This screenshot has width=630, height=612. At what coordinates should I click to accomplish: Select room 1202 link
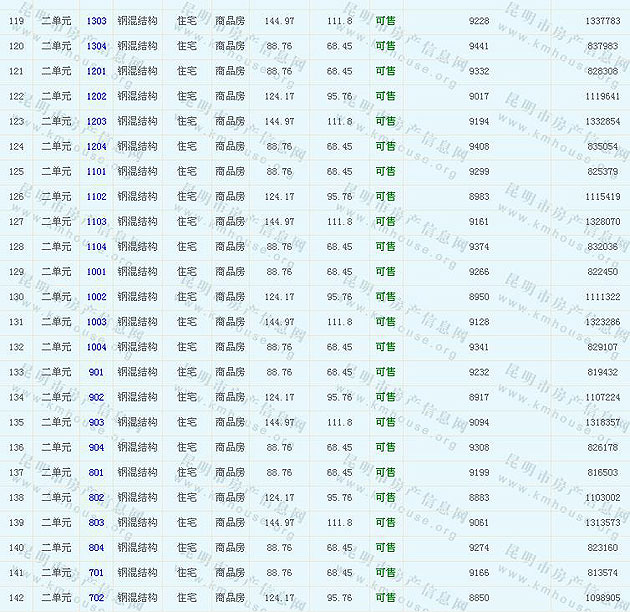coord(96,97)
